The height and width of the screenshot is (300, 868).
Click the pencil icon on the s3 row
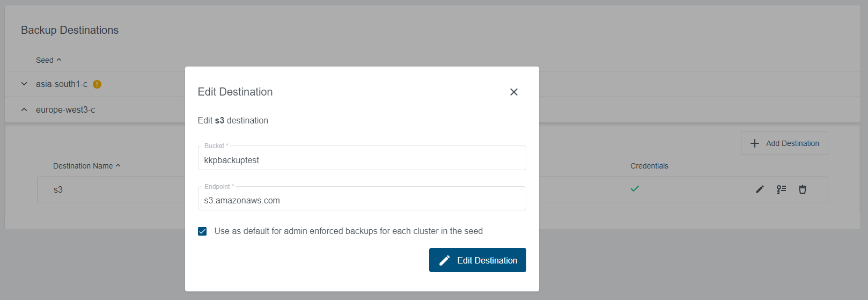[760, 189]
